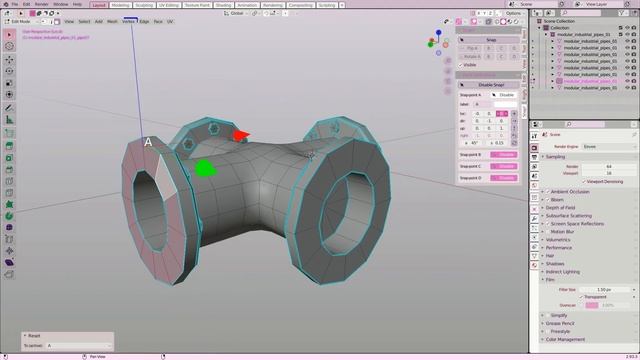Select the Select Box tool

click(x=9, y=35)
